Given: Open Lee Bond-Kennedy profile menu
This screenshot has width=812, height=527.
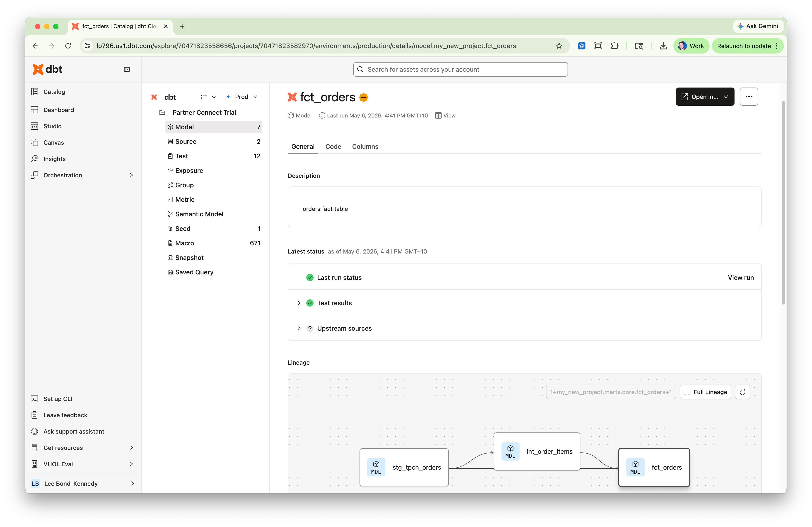Looking at the screenshot, I should click(x=83, y=484).
